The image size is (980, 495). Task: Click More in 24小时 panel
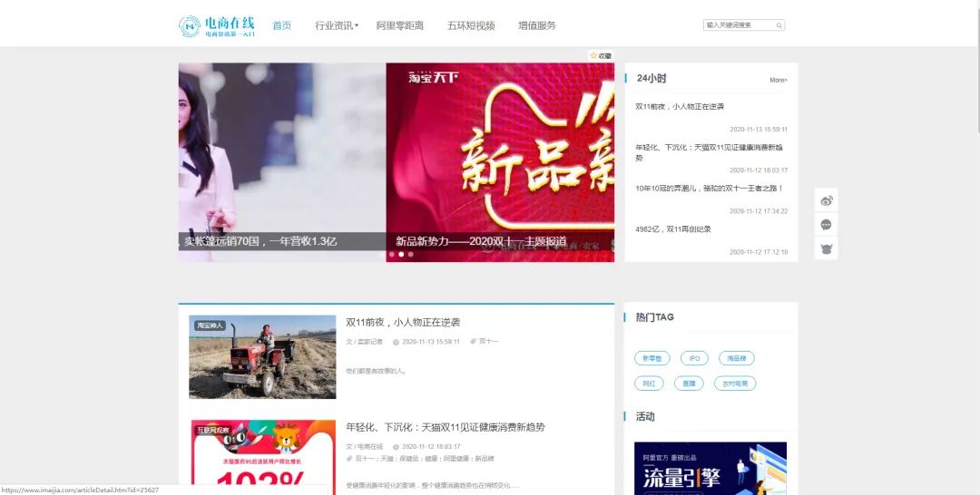click(x=779, y=80)
